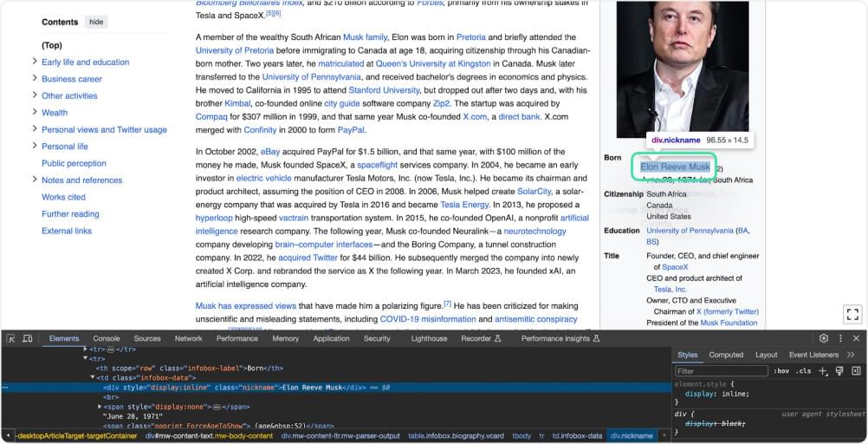
Task: Open the Tesla Energy link
Action: point(464,205)
